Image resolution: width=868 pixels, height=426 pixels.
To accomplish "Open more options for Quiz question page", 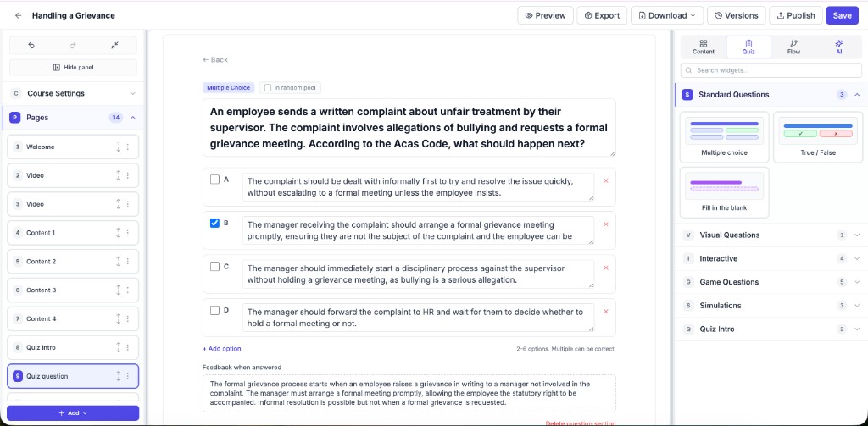I will tap(128, 376).
